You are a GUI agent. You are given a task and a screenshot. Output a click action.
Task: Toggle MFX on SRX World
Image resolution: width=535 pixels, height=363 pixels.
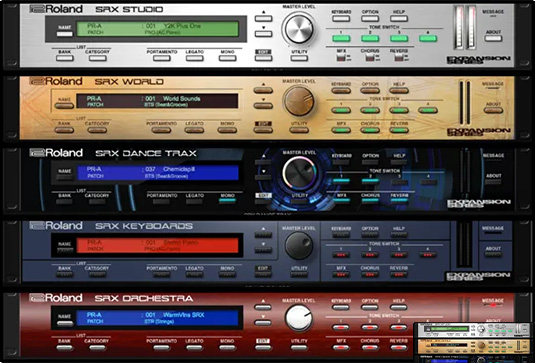(341, 130)
